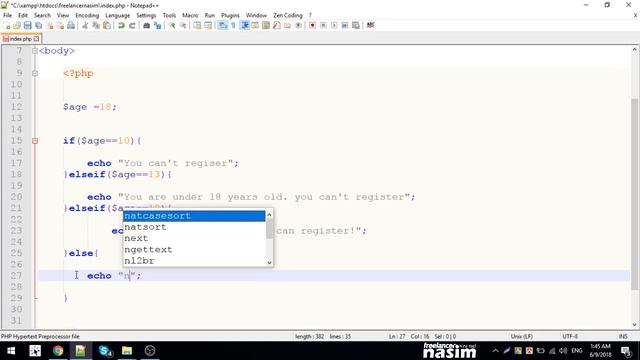Click the spell check ABC icon

370,25
